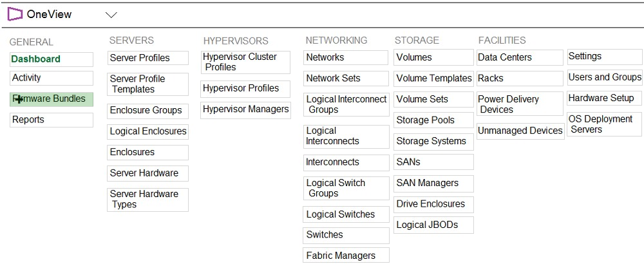The image size is (644, 264).
Task: Go to OS Deployment Servers
Action: click(605, 124)
